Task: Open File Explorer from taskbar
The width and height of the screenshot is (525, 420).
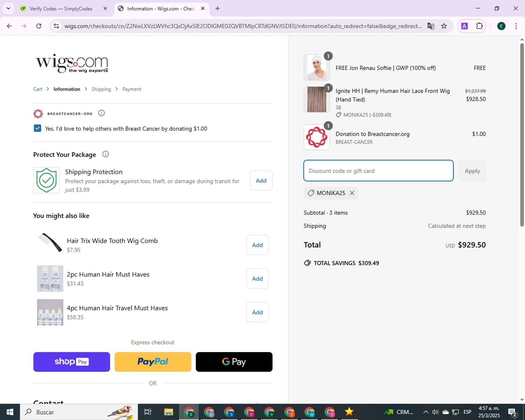Action: click(x=169, y=412)
